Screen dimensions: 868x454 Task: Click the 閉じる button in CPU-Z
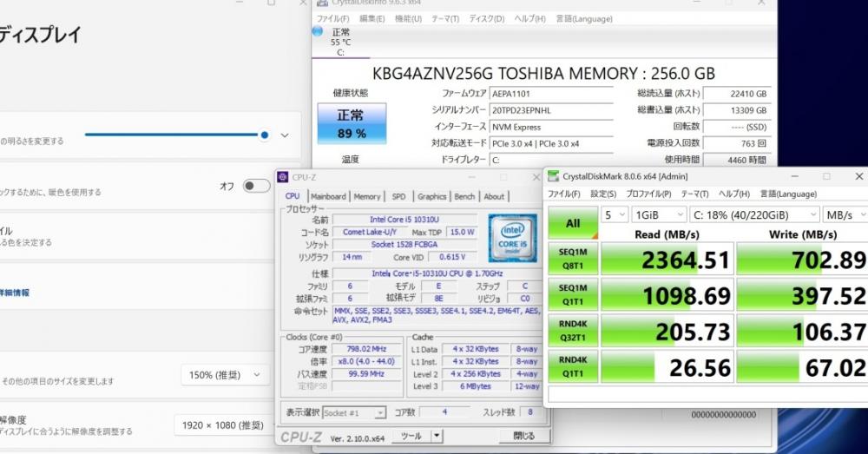click(523, 436)
